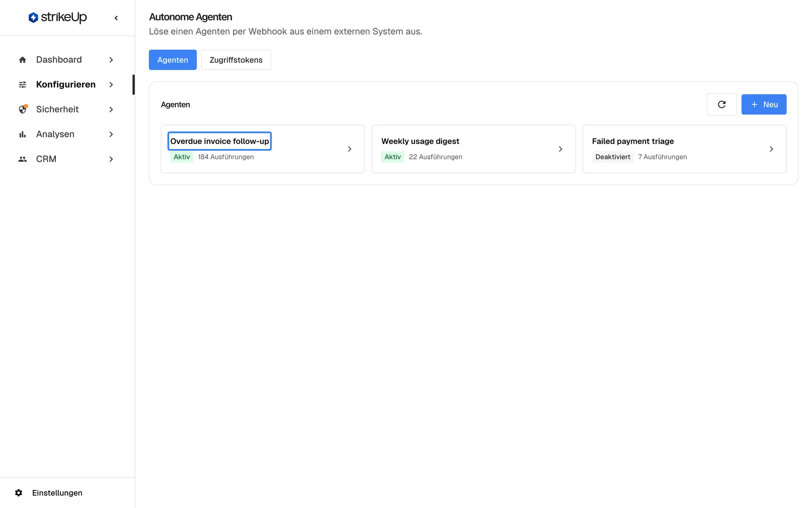Click the Aktiv badge on Weekly usage digest
Viewport: 812px width, 508px height.
point(392,157)
